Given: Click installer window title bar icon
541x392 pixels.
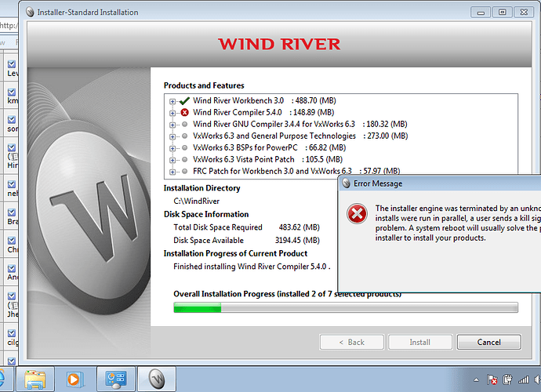Looking at the screenshot, I should (x=31, y=13).
